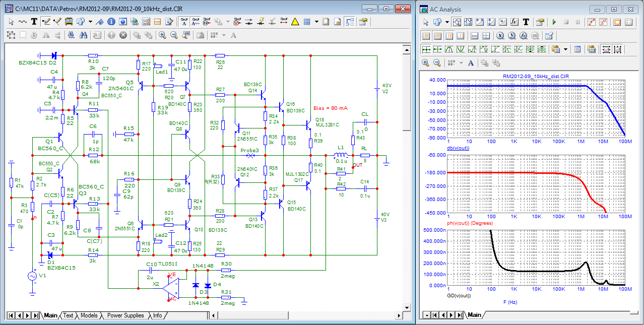
Task: Open the Text page tab
Action: coord(68,315)
